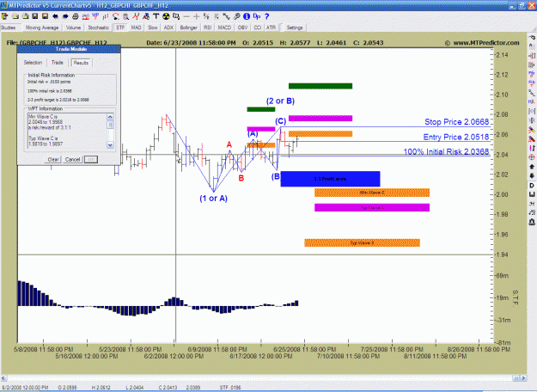The height and width of the screenshot is (392, 537).
Task: Open the WP wave tool icon
Action: (x=95, y=16)
